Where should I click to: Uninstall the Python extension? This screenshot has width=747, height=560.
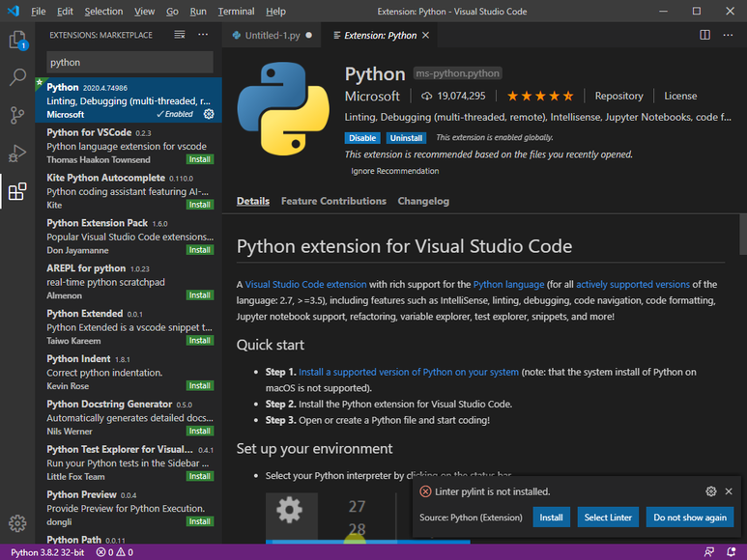(x=406, y=138)
